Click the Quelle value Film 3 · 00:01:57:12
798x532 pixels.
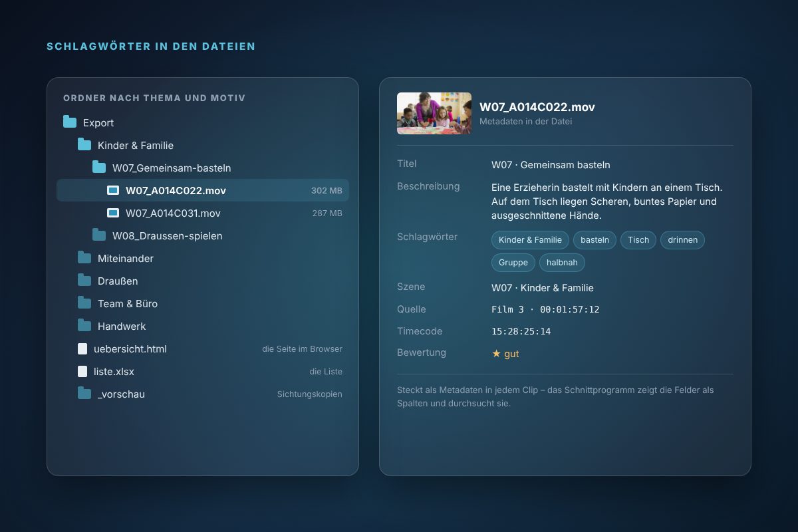point(545,309)
